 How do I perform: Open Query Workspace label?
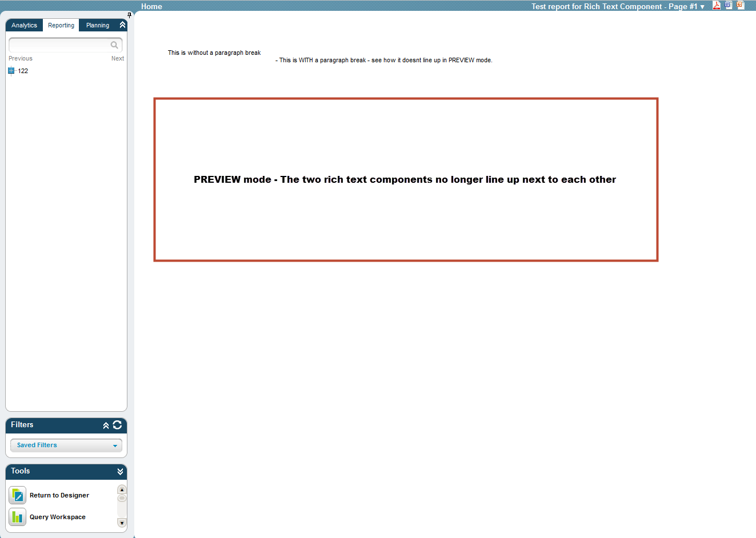[58, 517]
